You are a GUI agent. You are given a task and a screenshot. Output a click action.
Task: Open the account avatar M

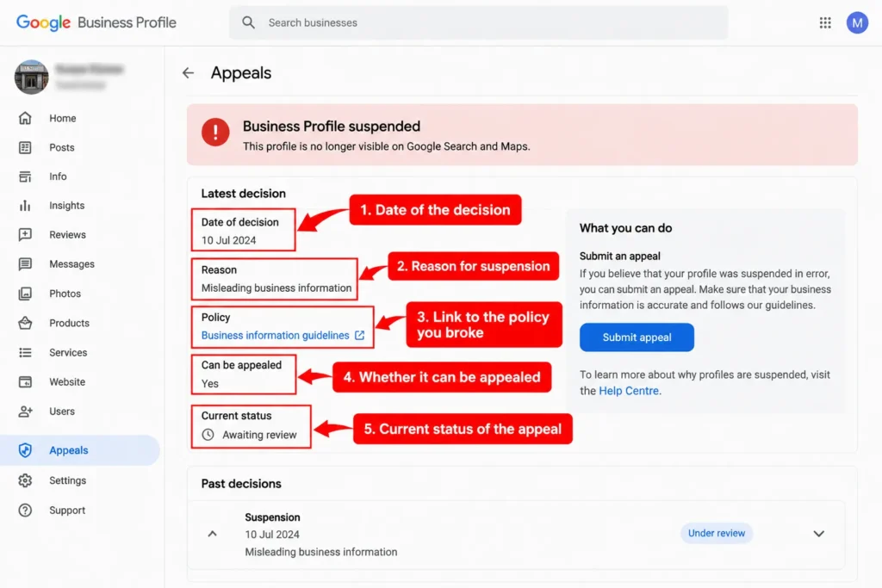(x=857, y=22)
